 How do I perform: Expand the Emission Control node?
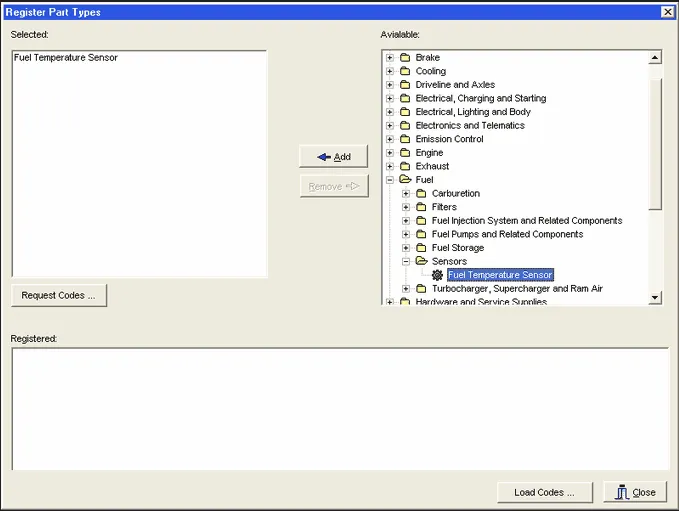[x=390, y=139]
